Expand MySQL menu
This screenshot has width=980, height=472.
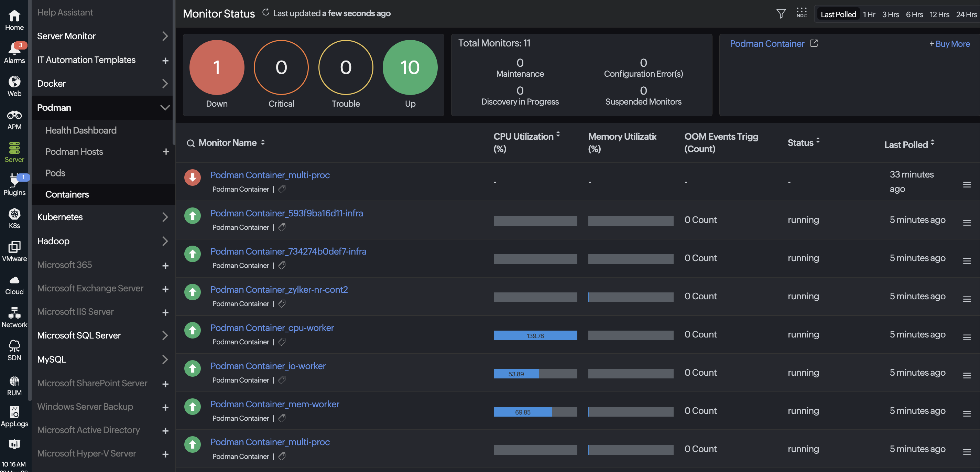click(x=164, y=359)
